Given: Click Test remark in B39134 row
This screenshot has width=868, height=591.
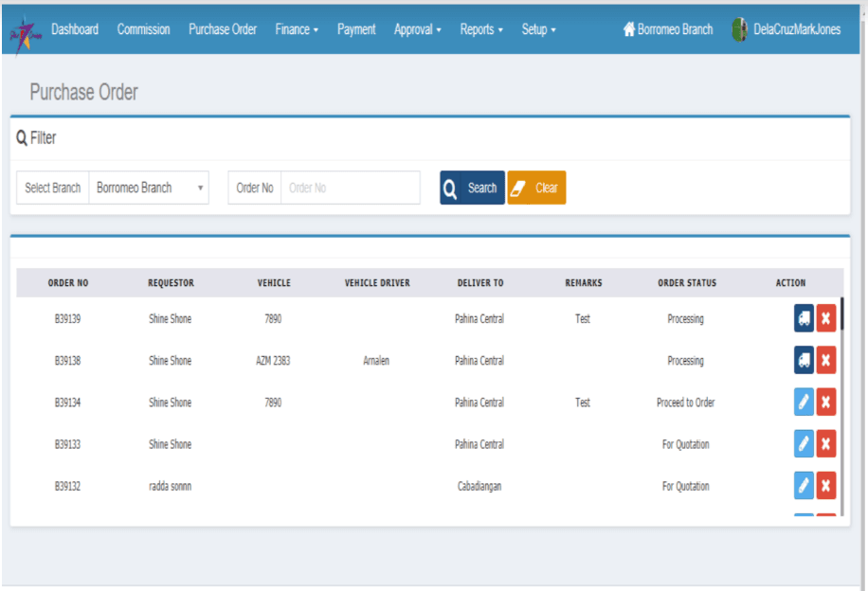Looking at the screenshot, I should (x=583, y=403).
